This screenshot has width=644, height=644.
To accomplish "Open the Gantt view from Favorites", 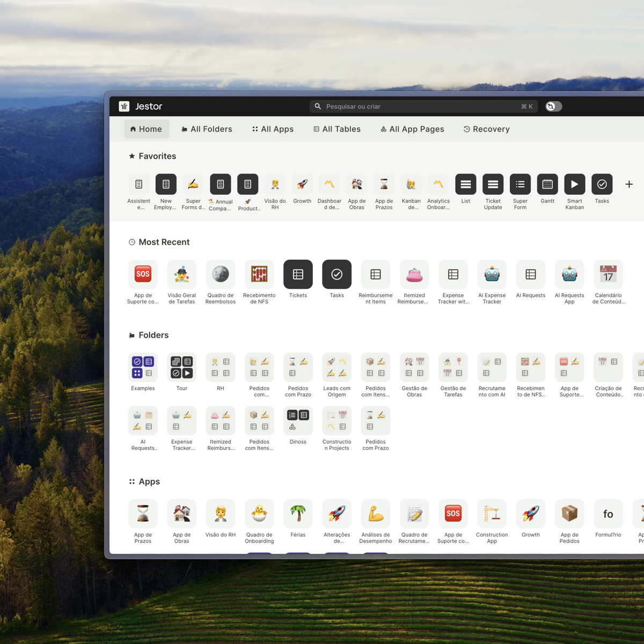I will pos(547,184).
